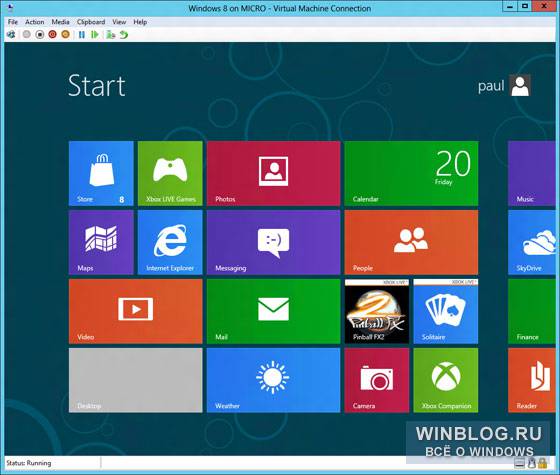560x475 pixels.
Task: Click the lock icon in status bar
Action: 543,463
